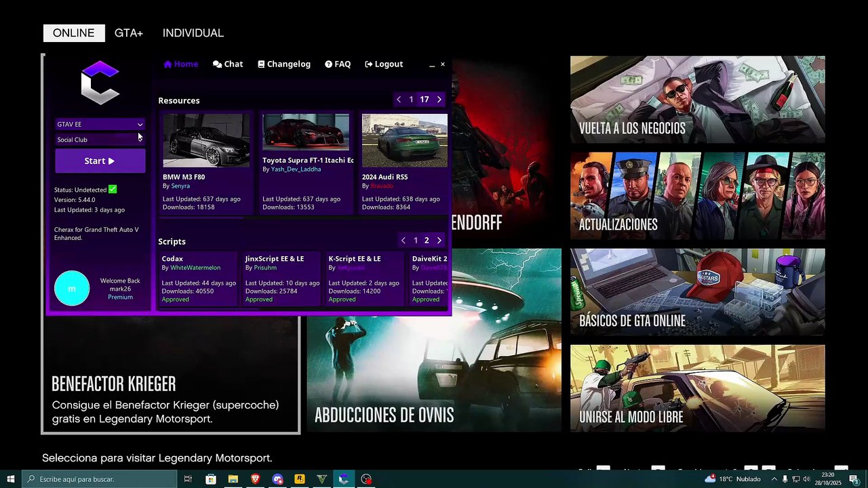Open the 2024 Audi RS5 thumbnail image
The width and height of the screenshot is (868, 488).
pyautogui.click(x=405, y=140)
